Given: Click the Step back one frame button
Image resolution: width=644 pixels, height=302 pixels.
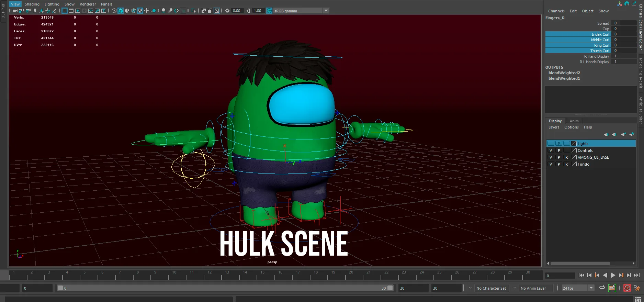Looking at the screenshot, I should pos(589,275).
